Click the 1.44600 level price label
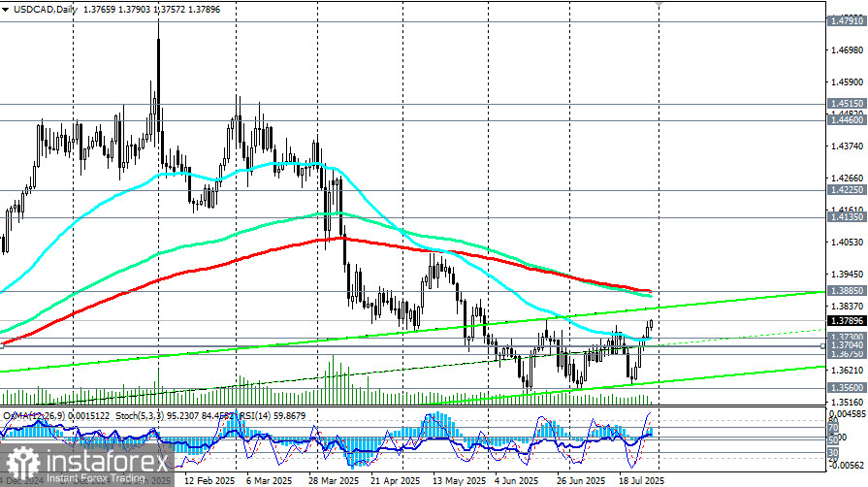 pyautogui.click(x=847, y=119)
